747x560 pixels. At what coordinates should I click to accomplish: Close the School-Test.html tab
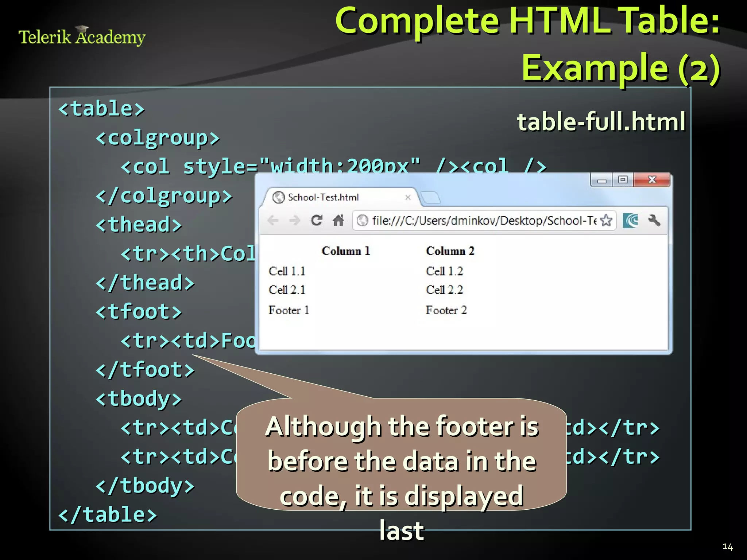pyautogui.click(x=408, y=197)
